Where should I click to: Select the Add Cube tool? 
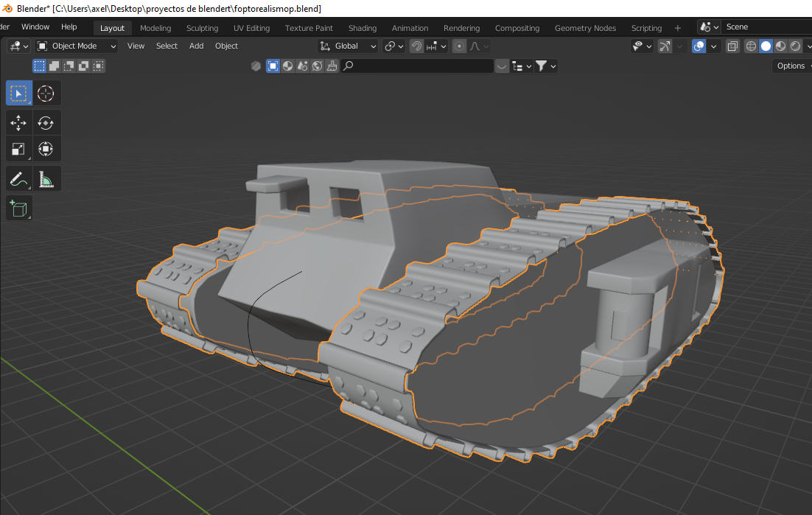pos(18,209)
